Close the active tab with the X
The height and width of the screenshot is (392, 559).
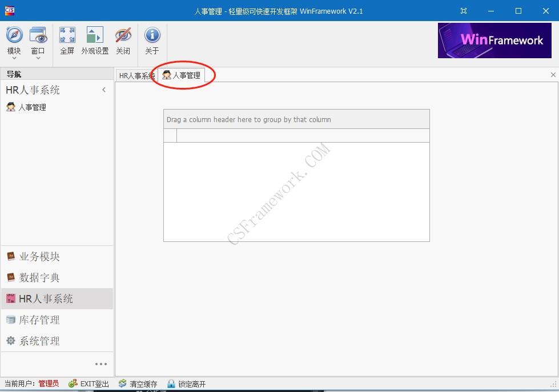(x=553, y=75)
